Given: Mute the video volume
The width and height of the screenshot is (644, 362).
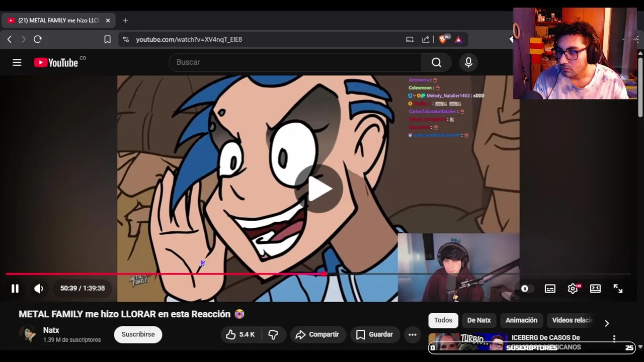Looking at the screenshot, I should point(39,289).
